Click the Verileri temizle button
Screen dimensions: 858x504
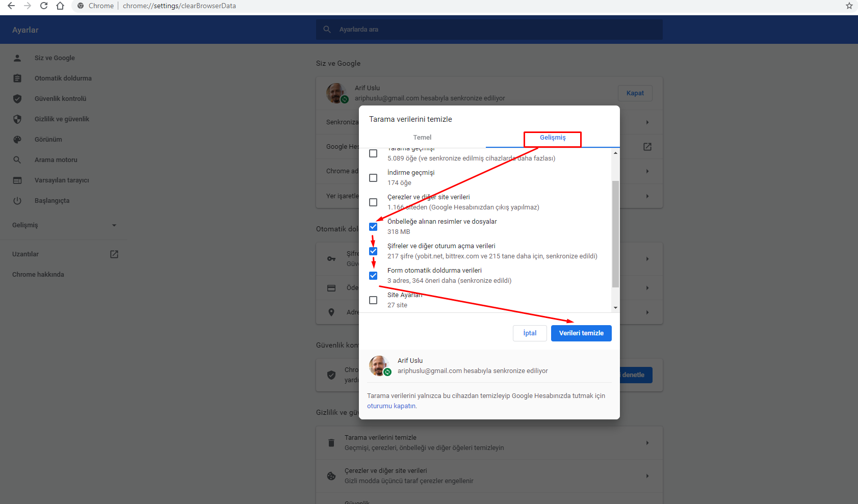coord(581,333)
